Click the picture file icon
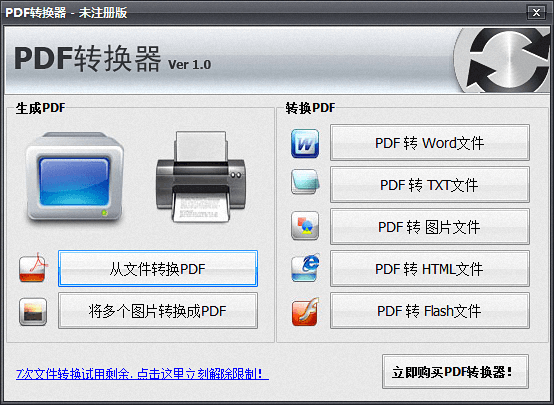Image resolution: width=554 pixels, height=405 pixels. click(305, 226)
